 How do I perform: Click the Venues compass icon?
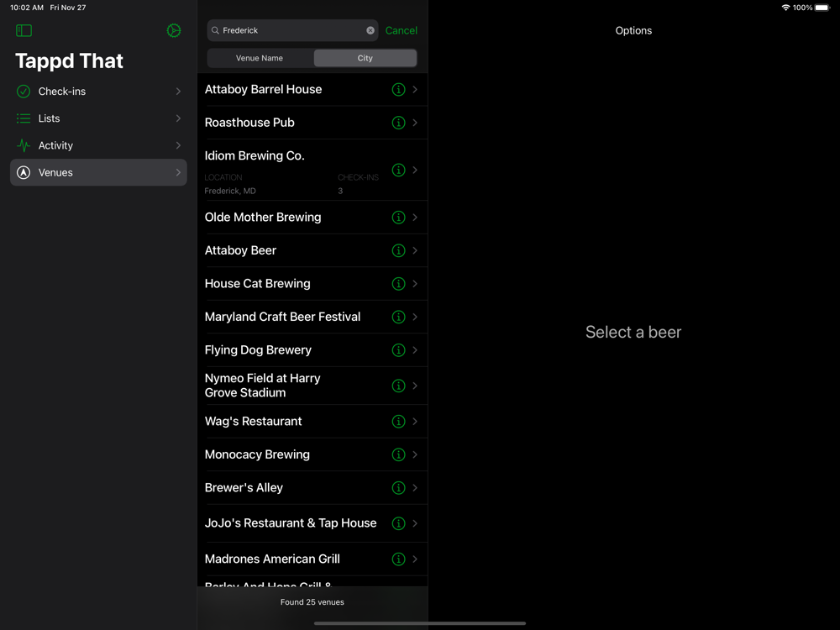click(x=24, y=172)
